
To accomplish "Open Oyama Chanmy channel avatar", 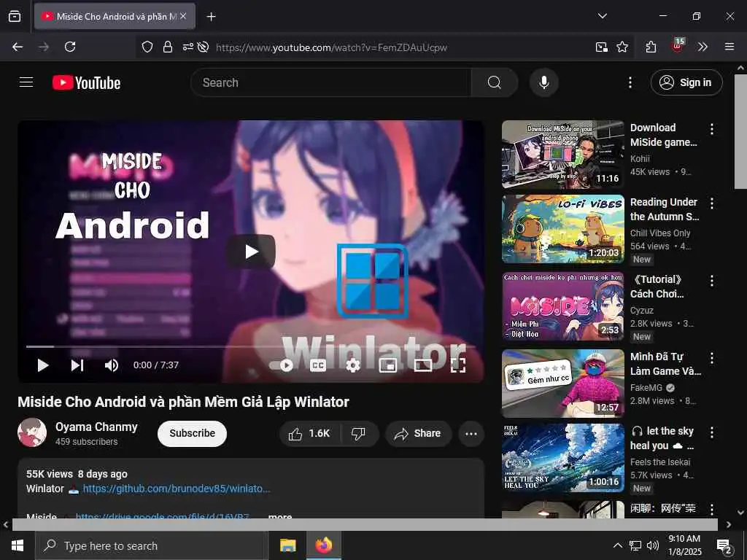I will [x=32, y=432].
